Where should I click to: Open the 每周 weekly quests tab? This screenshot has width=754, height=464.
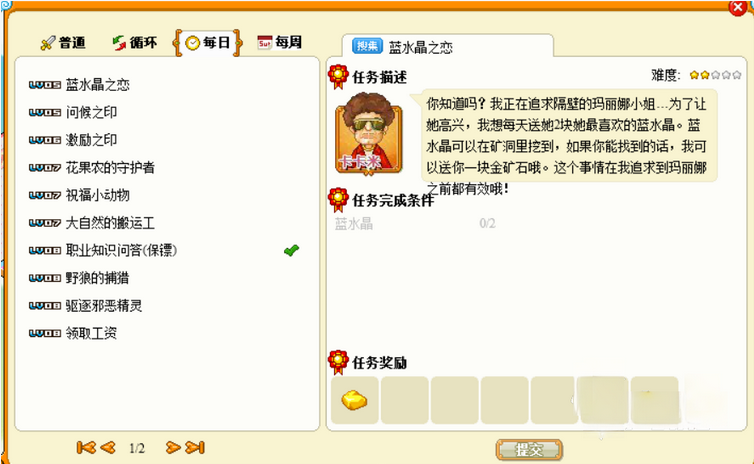coord(279,42)
